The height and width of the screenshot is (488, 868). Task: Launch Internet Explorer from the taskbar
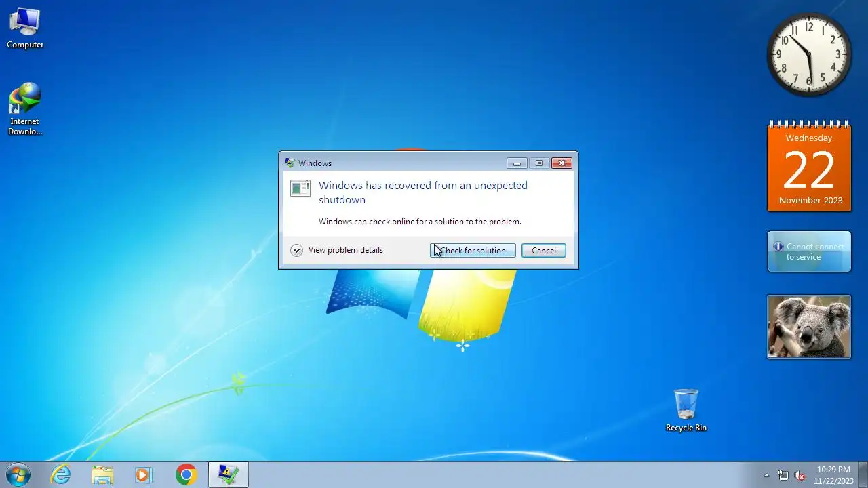[x=61, y=474]
